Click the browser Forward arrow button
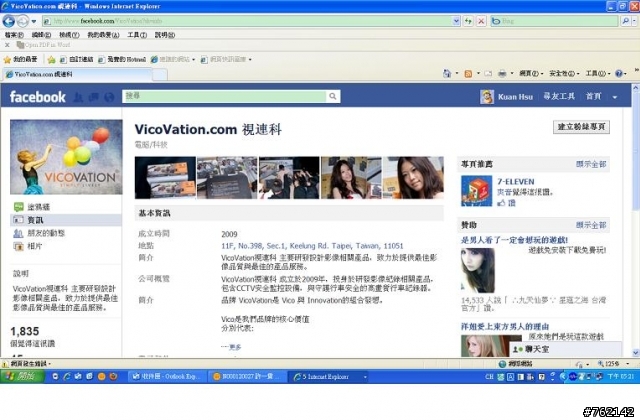 tap(23, 21)
